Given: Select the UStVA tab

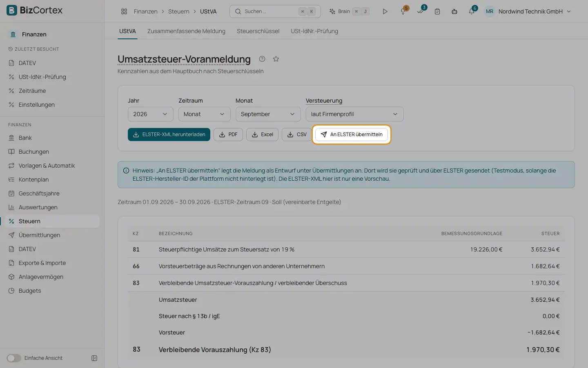Looking at the screenshot, I should click(127, 31).
